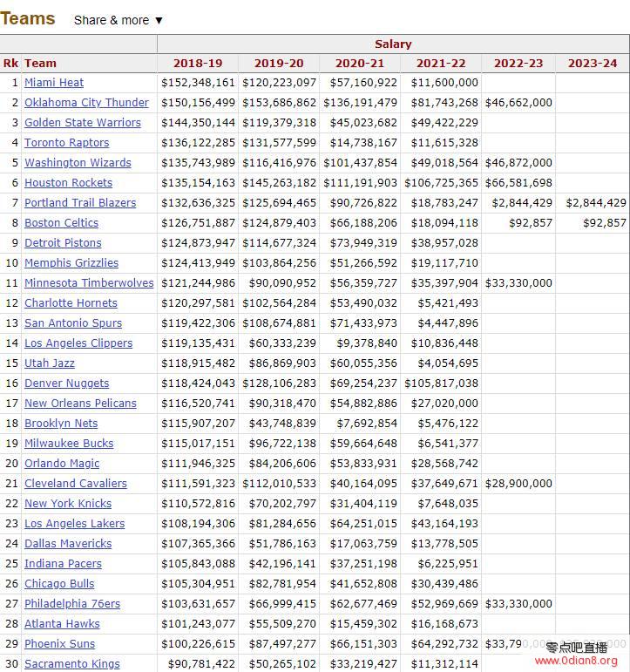630x672 pixels.
Task: Select Lakers 2019-20 value $81,284,656
Action: coord(282,523)
